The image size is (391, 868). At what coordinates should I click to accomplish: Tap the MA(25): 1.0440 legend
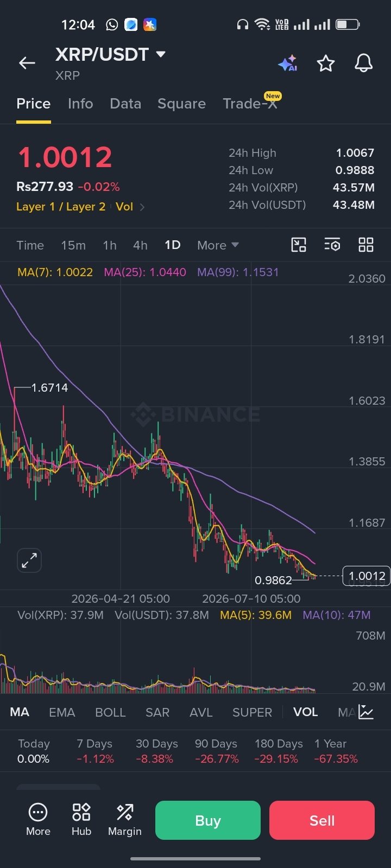point(145,272)
